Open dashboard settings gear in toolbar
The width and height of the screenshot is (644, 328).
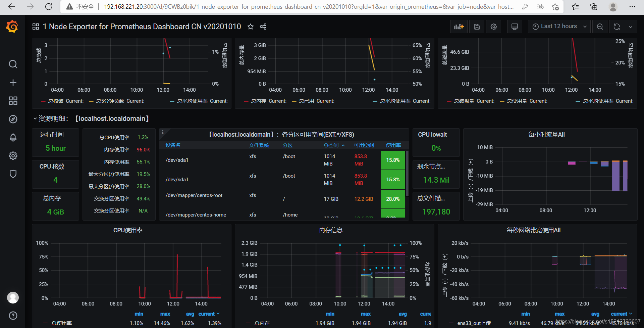494,27
